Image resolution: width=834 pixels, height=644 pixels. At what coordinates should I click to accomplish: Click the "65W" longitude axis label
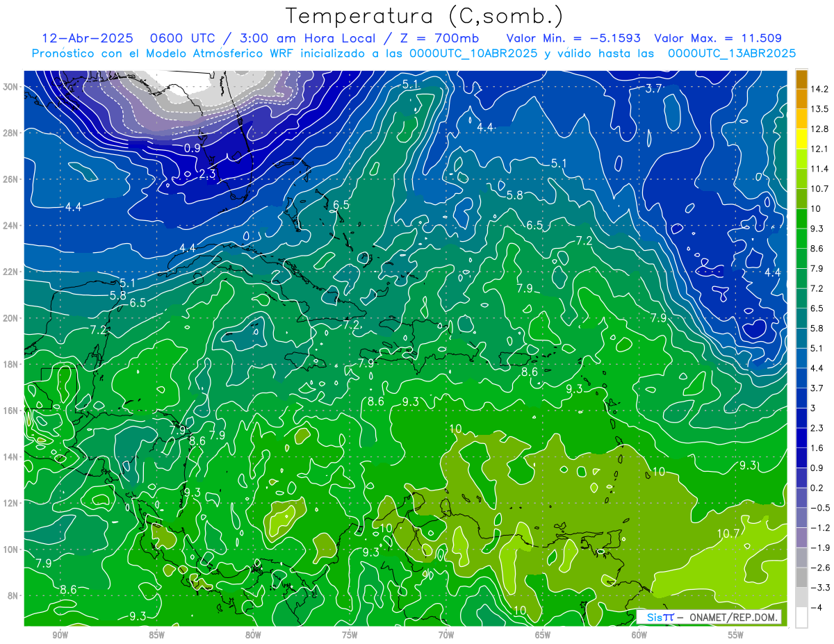(543, 635)
